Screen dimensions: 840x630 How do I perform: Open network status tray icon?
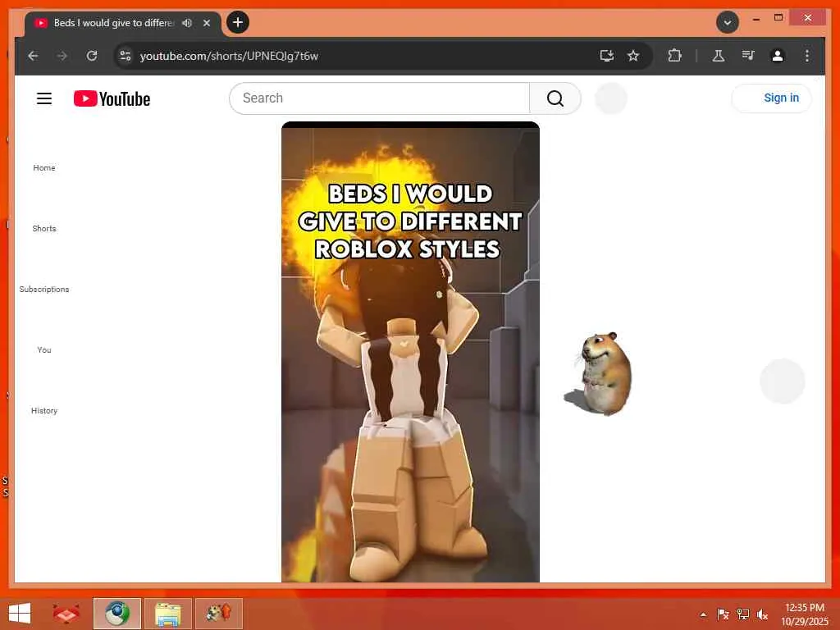coord(743,614)
